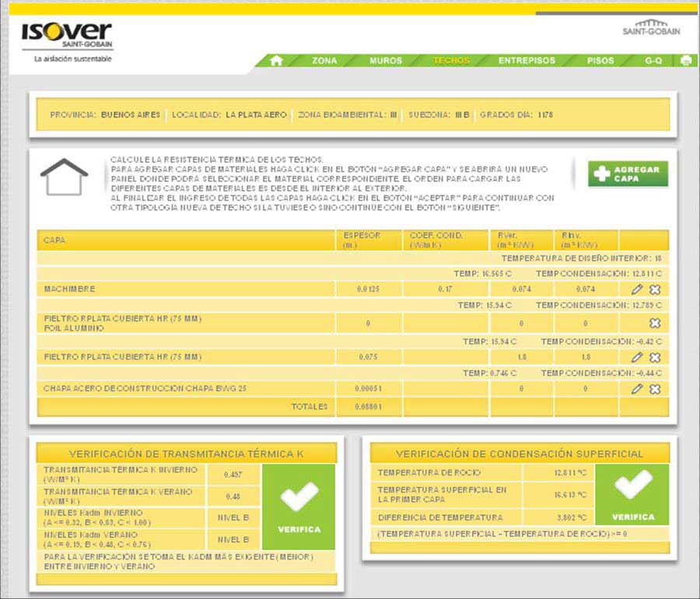Viewport: 700px width, 599px height.
Task: Open the PISOS tab
Action: [600, 61]
